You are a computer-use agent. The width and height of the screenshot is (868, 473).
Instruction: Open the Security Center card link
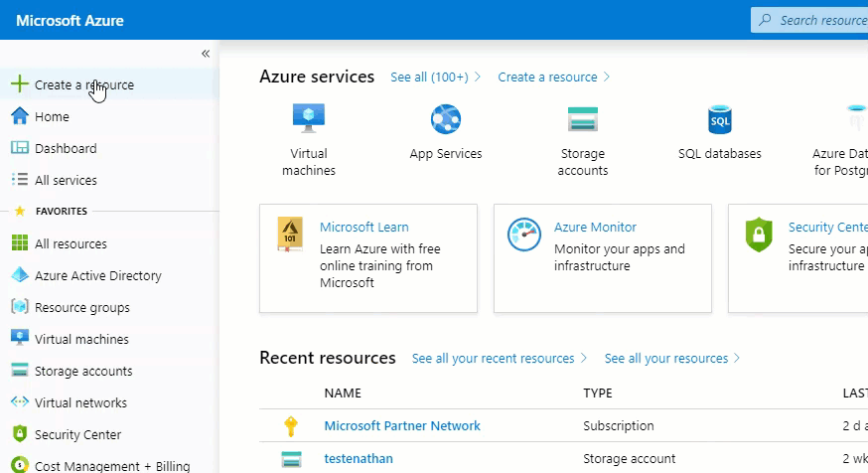pos(827,228)
